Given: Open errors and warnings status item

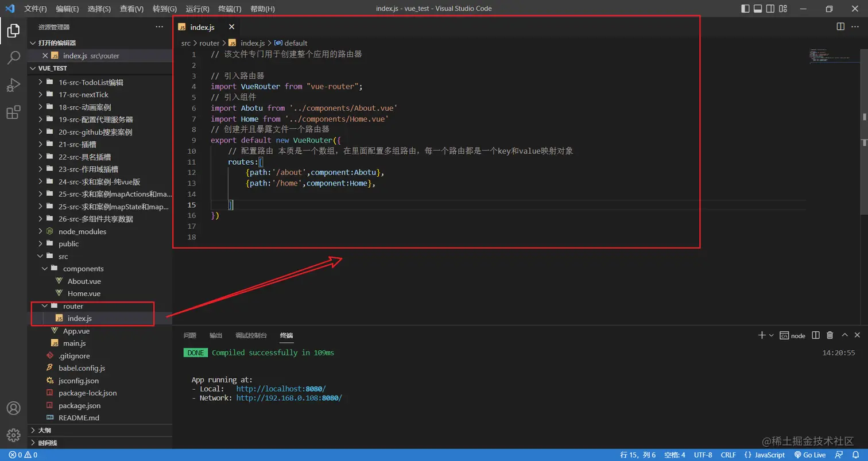Looking at the screenshot, I should coord(23,455).
